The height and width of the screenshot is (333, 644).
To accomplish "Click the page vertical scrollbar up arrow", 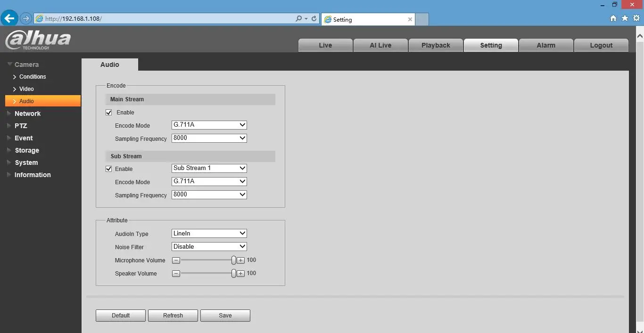I will (640, 35).
